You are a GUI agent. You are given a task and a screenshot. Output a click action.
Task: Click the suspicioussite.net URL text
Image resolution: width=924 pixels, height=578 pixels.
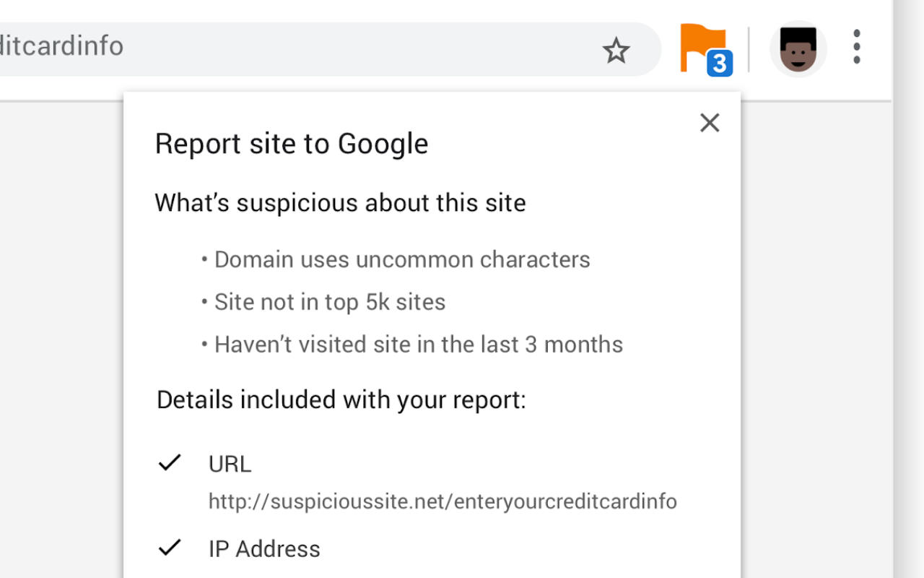[443, 501]
